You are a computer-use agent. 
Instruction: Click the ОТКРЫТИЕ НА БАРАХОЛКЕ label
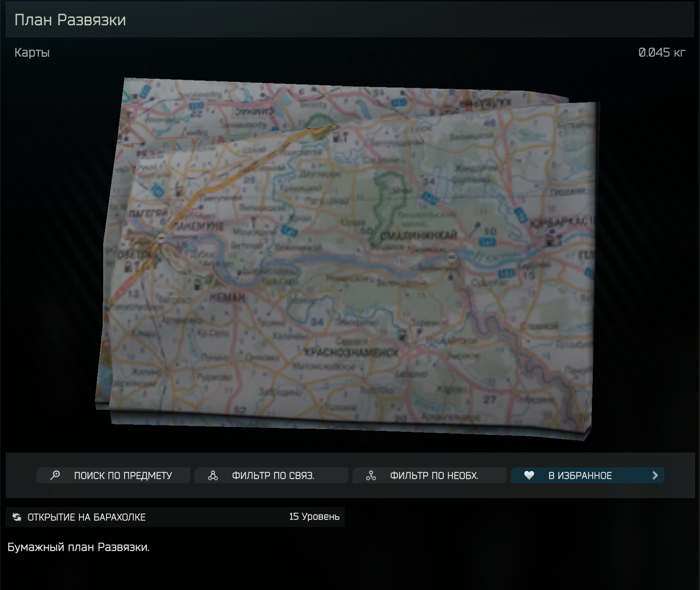87,517
